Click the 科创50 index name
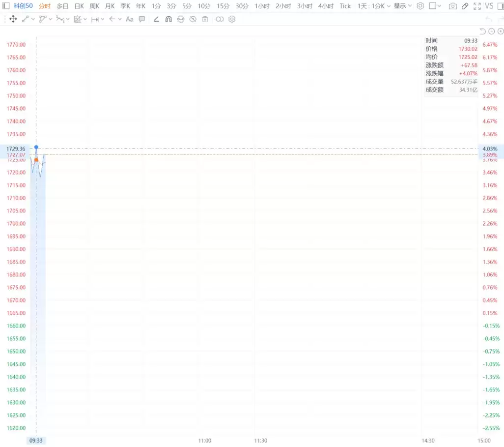Image resolution: width=504 pixels, height=447 pixels. pyautogui.click(x=23, y=6)
